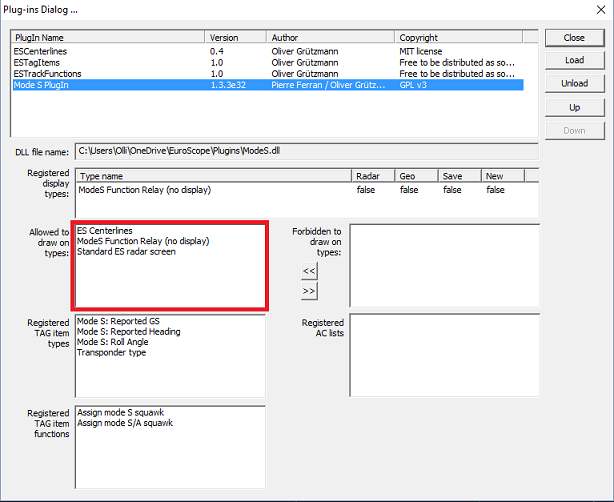Click the Type name column header
Viewport: 614px width, 502px height.
pos(214,176)
